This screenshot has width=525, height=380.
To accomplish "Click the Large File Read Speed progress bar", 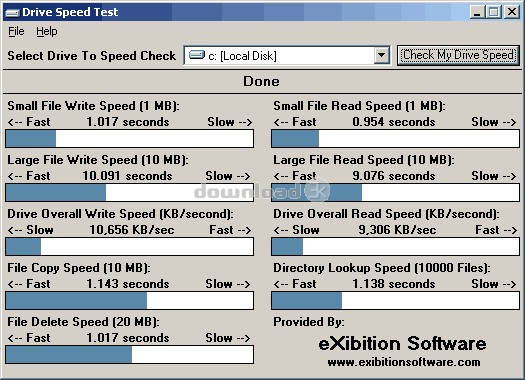I will pos(395,193).
